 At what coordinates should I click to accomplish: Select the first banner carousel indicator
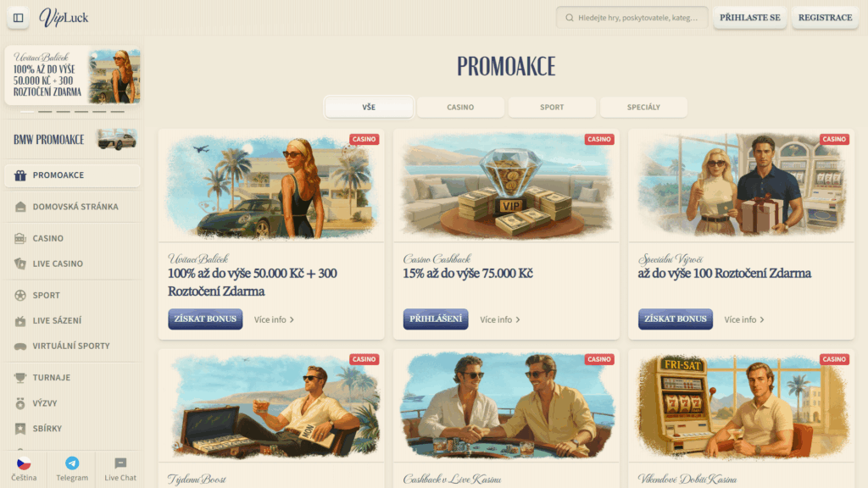pos(27,112)
